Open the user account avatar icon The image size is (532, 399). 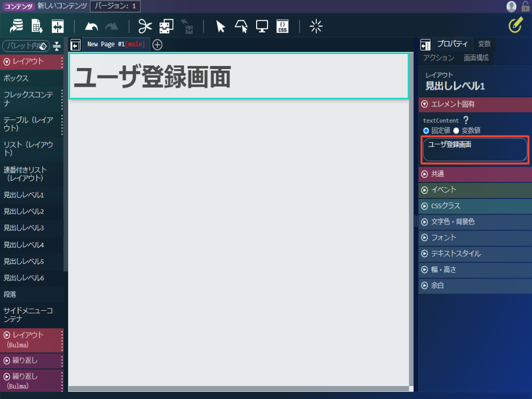(511, 6)
